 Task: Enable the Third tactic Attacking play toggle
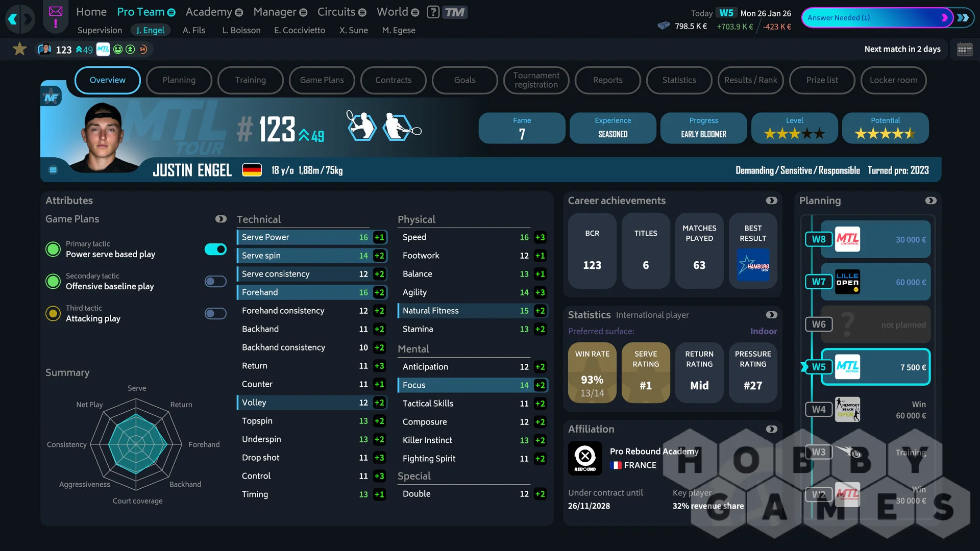215,313
